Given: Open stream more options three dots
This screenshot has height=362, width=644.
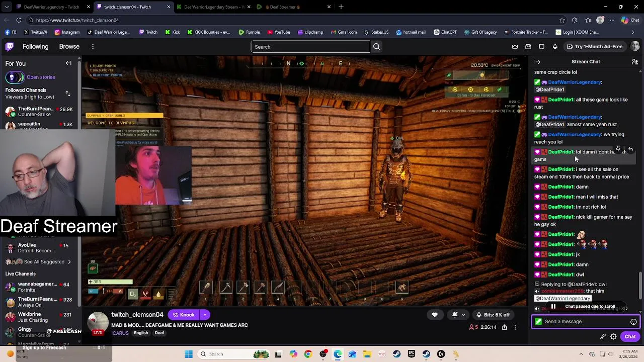Looking at the screenshot, I should pyautogui.click(x=515, y=327).
